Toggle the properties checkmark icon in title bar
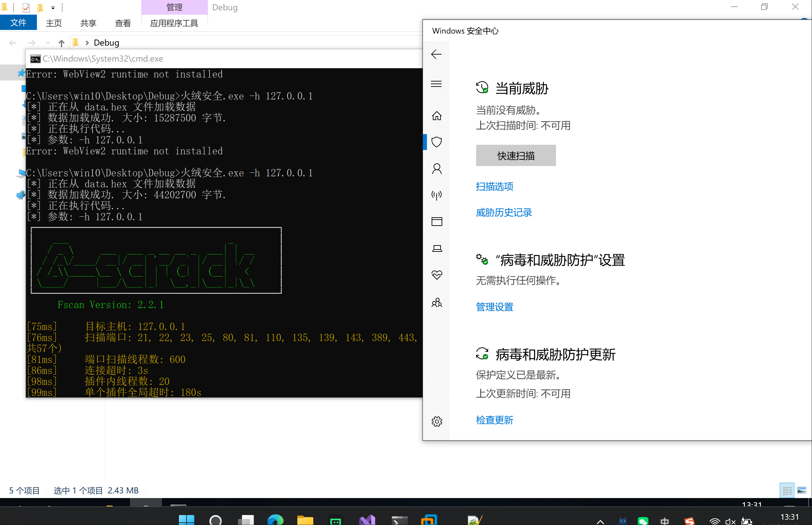Screen dimensions: 812x525 pos(26,8)
